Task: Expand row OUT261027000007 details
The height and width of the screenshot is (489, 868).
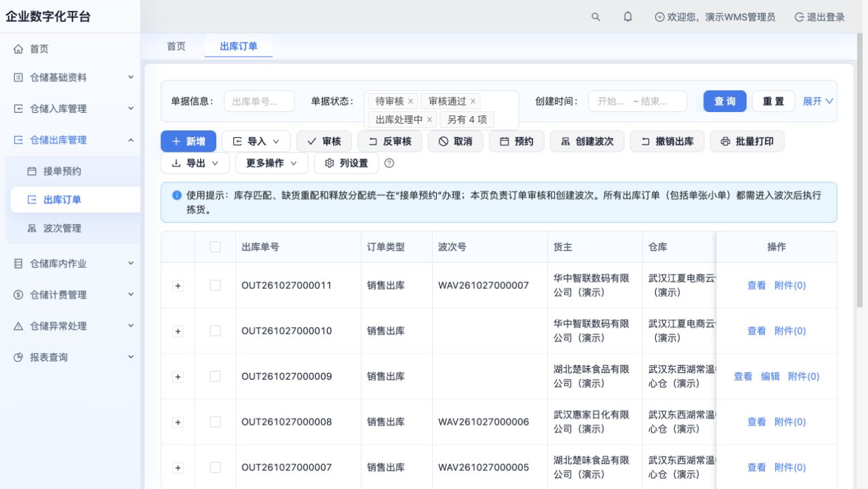Action: [x=178, y=468]
